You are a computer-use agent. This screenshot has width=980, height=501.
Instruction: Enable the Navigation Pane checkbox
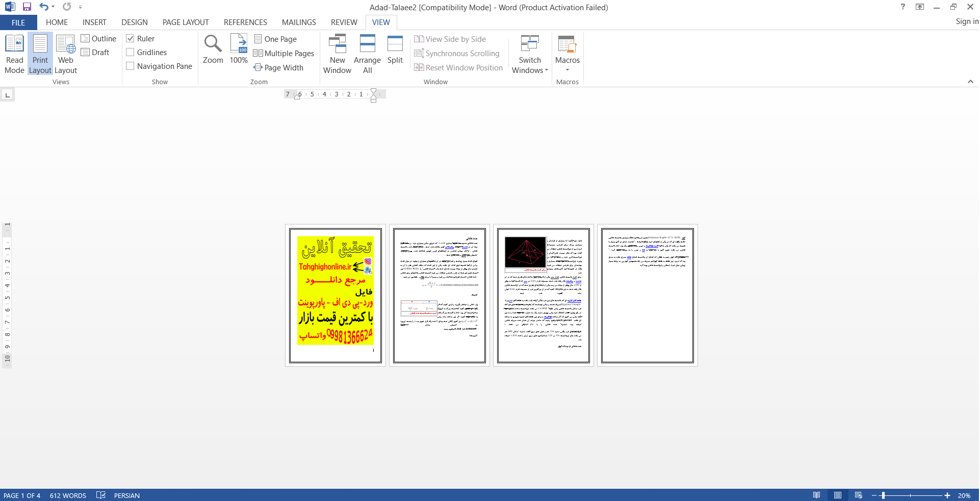point(130,66)
